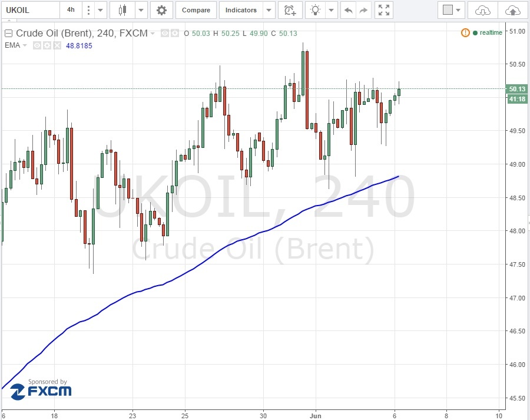The image size is (530, 420).
Task: Click the Crude Oil (Brent), 240, FXCM title
Action: pyautogui.click(x=82, y=33)
